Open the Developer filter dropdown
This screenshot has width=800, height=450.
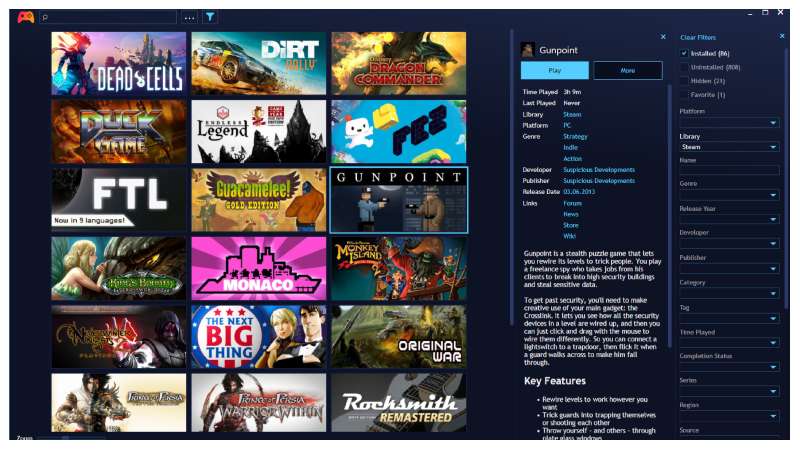pos(729,243)
